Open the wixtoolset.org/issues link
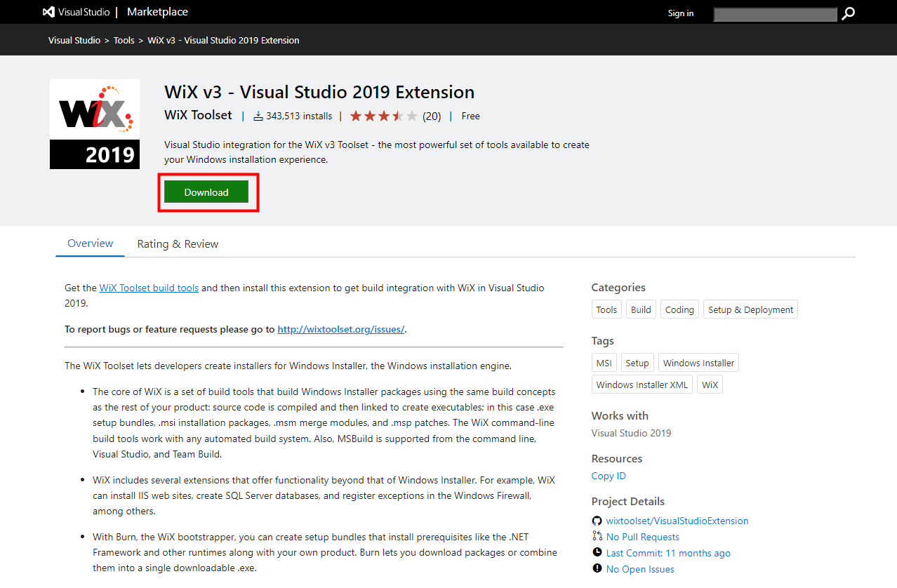The width and height of the screenshot is (897, 588). coord(341,329)
